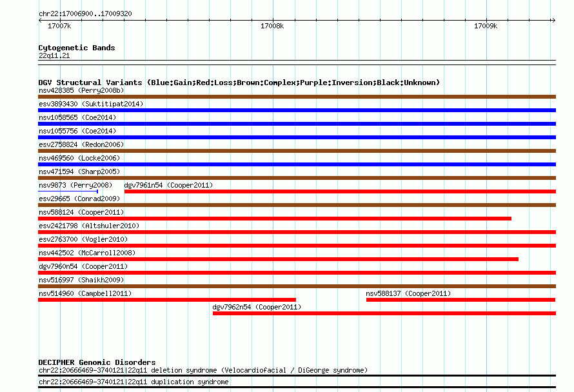Screen dimensions: 574x392
Task: Open the nsv1055756 (Coe2014) variant label
Action: pyautogui.click(x=77, y=131)
